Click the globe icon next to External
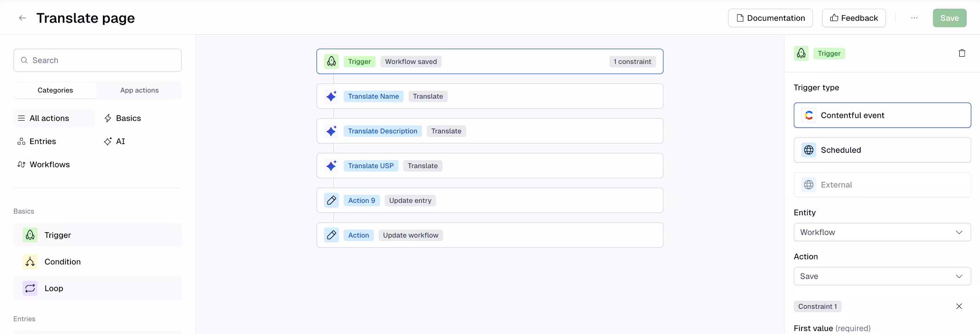This screenshot has height=334, width=980. (808, 185)
